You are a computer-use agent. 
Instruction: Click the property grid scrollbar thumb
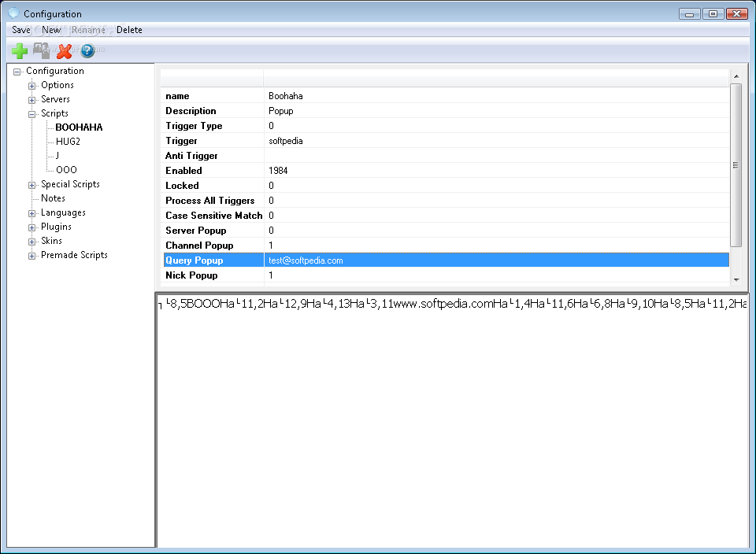pos(736,165)
